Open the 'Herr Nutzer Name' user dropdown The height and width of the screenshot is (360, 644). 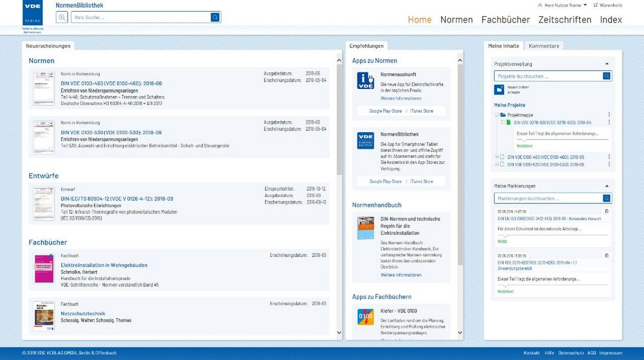562,5
